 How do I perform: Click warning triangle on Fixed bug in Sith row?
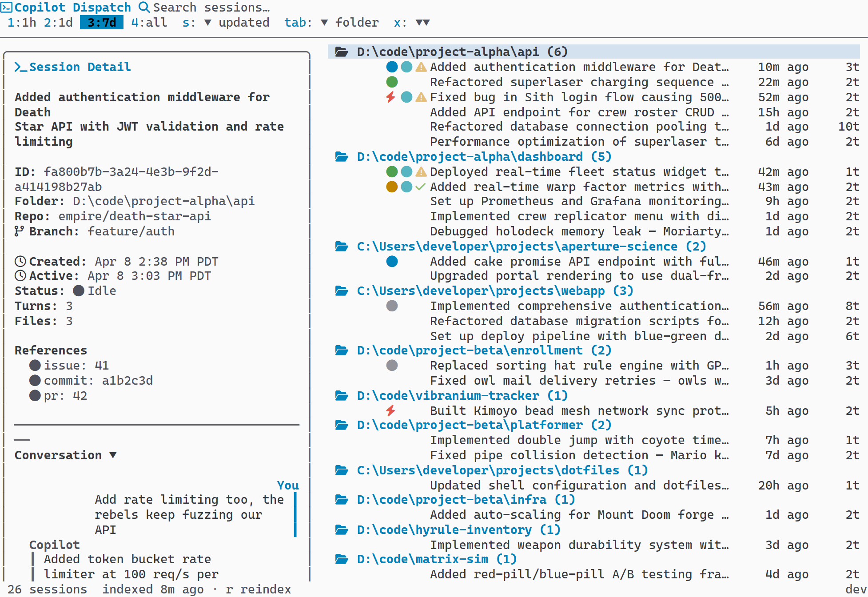pos(421,97)
